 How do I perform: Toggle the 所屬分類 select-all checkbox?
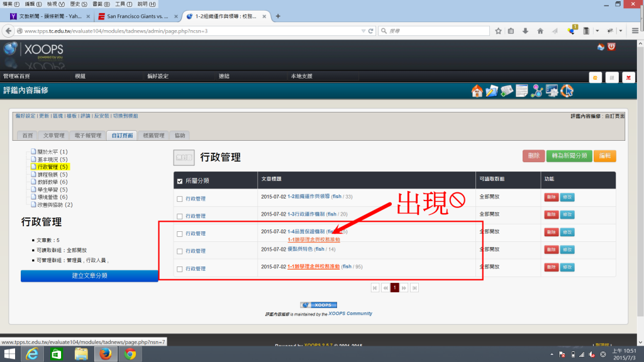tap(180, 181)
